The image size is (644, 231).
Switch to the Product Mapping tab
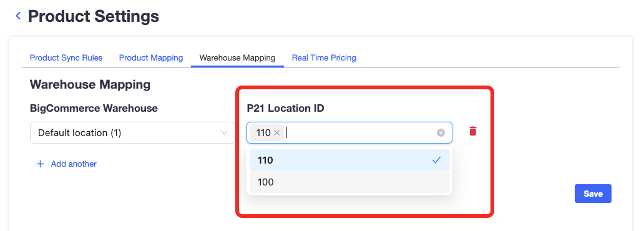pos(151,58)
